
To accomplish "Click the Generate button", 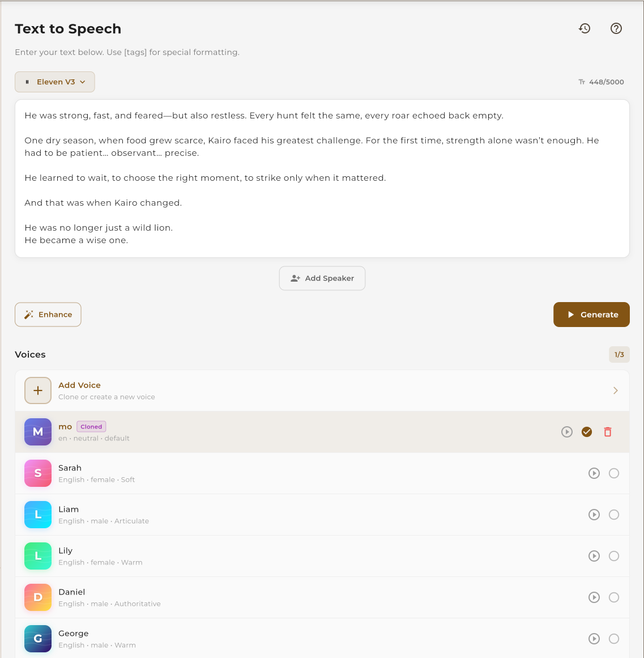I will click(591, 315).
